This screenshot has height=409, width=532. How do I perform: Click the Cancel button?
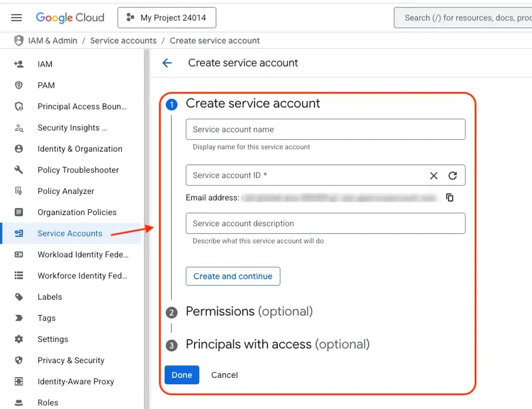(x=225, y=375)
